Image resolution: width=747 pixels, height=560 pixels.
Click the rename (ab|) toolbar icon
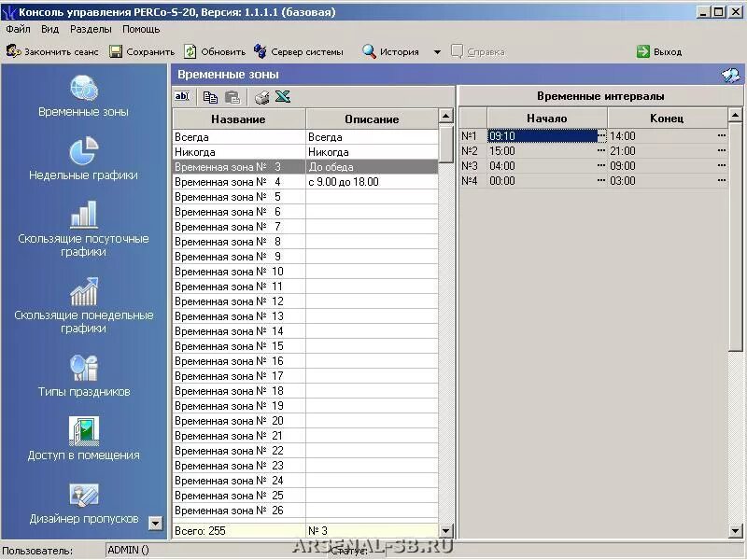click(x=181, y=97)
